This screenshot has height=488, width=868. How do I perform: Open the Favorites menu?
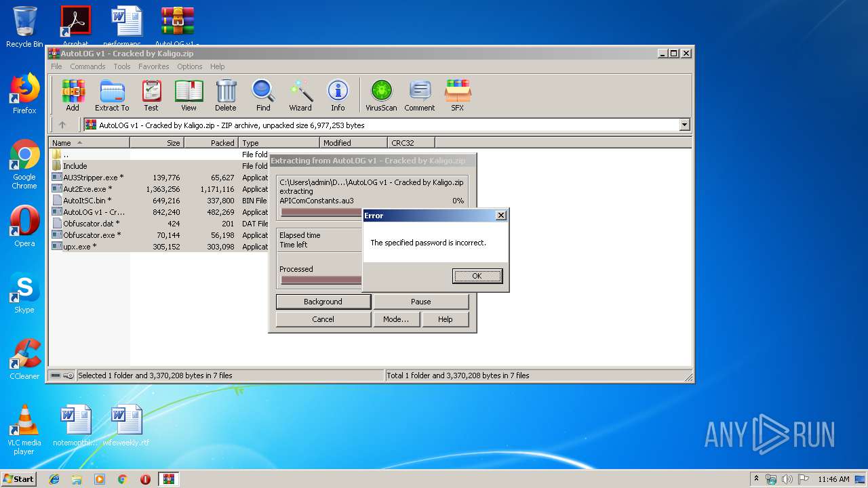[x=154, y=66]
